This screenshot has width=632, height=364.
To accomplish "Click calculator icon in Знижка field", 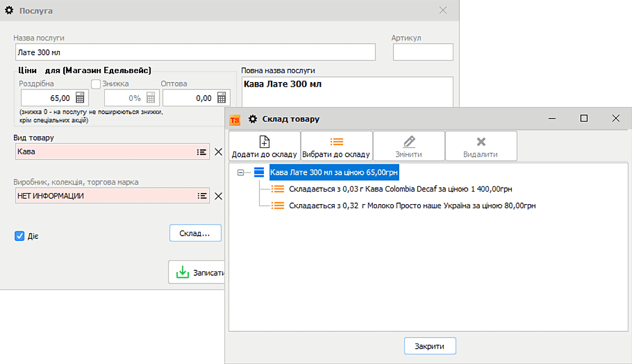I will coord(151,98).
